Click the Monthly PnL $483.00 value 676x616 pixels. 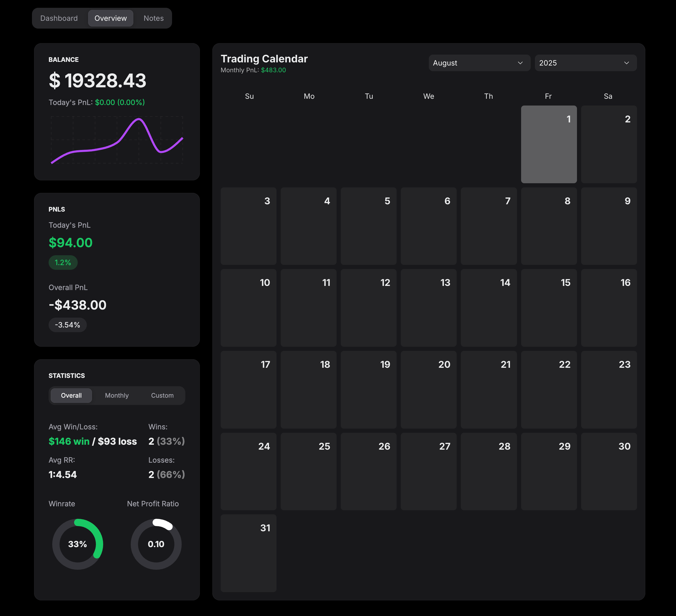coord(273,70)
